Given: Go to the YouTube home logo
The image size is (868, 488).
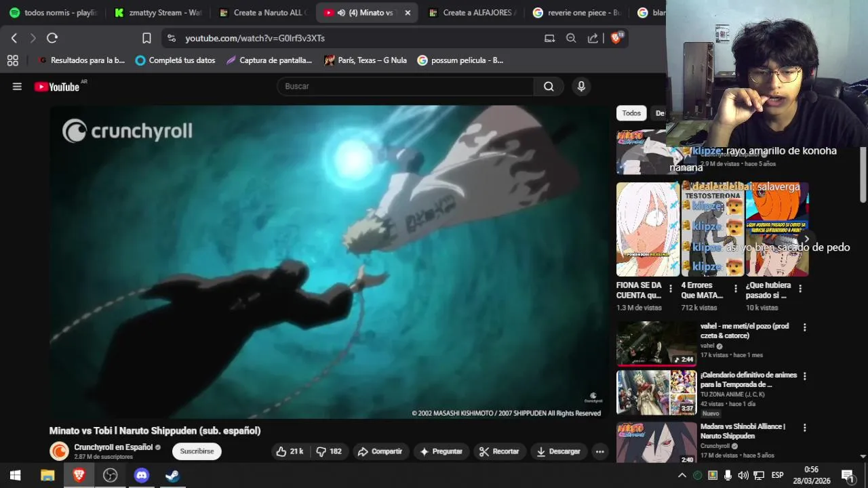Looking at the screenshot, I should pyautogui.click(x=57, y=87).
